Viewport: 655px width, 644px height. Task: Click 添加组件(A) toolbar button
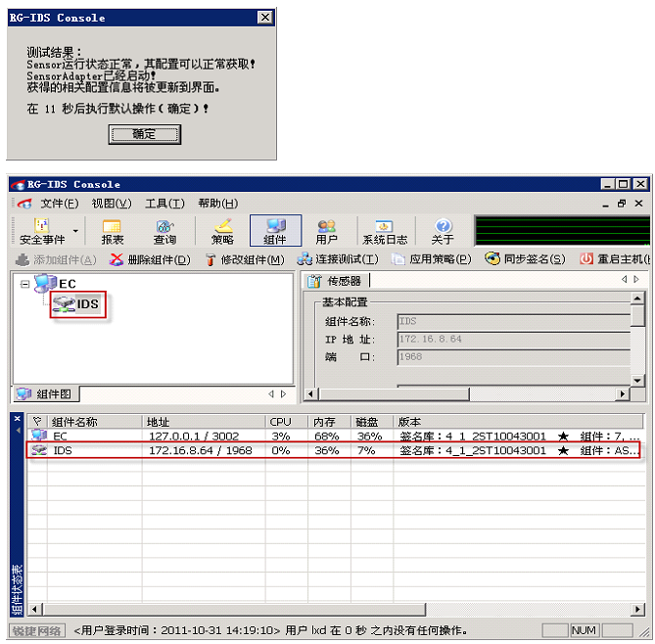pyautogui.click(x=56, y=259)
